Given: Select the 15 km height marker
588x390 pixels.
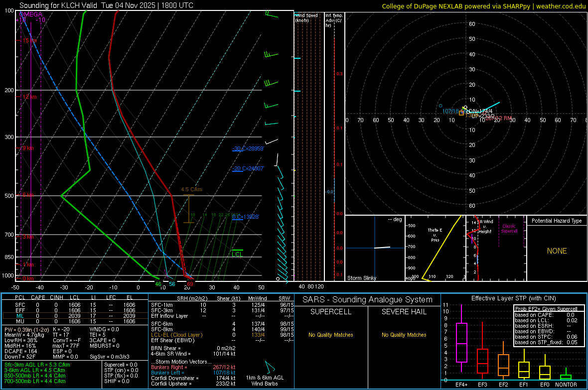Looking at the screenshot, I should (x=29, y=40).
